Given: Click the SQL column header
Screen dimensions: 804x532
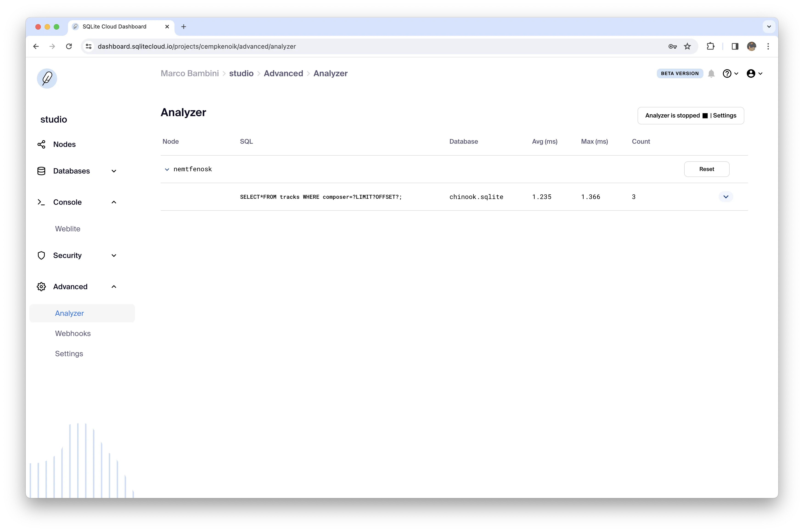Looking at the screenshot, I should (x=246, y=141).
